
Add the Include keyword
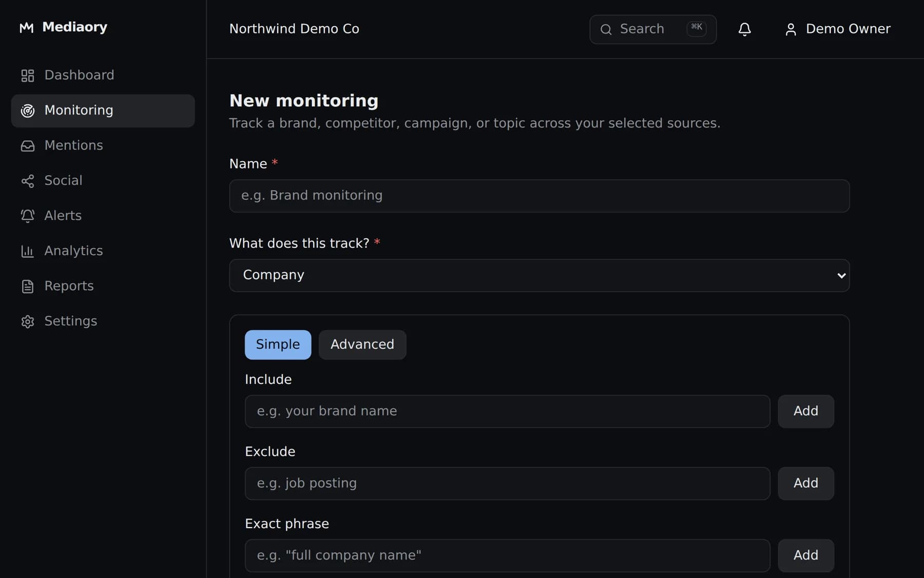(805, 412)
